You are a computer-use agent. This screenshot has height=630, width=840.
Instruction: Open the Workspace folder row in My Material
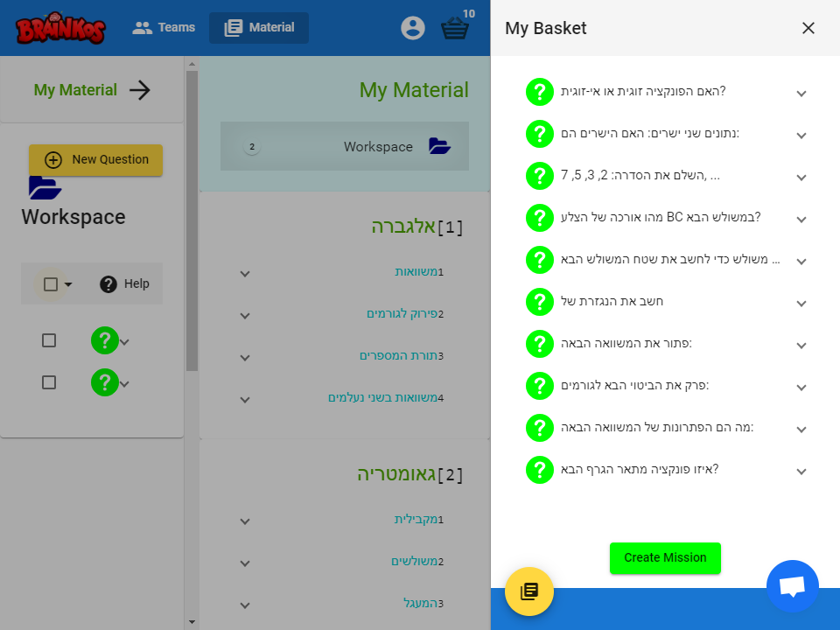point(345,146)
